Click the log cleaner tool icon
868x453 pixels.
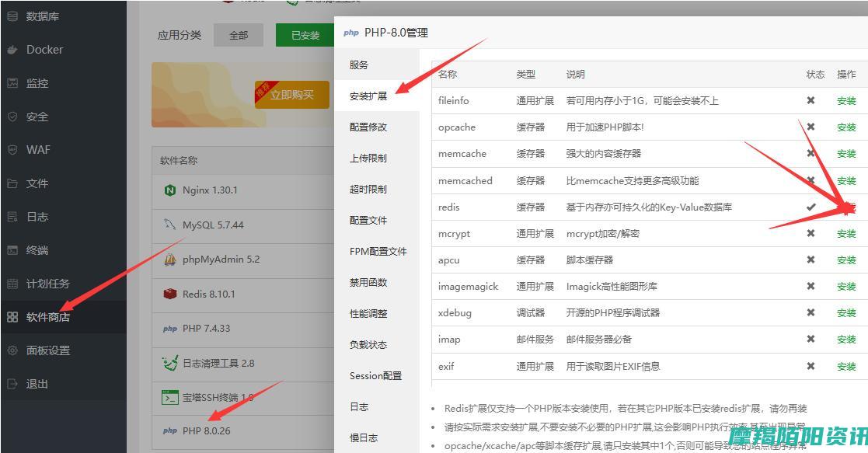click(x=170, y=364)
